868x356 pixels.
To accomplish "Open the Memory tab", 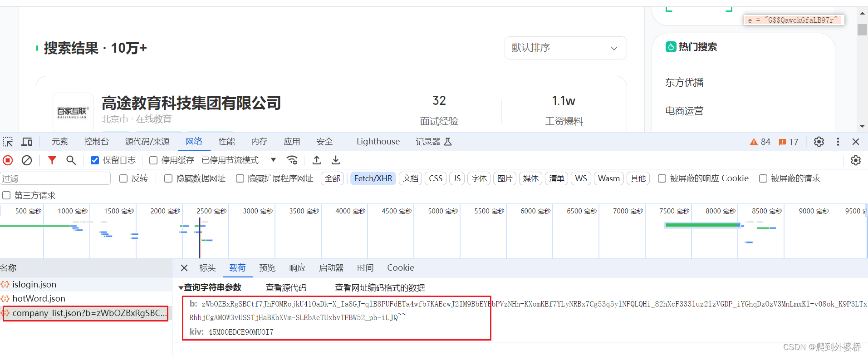I will (x=259, y=142).
